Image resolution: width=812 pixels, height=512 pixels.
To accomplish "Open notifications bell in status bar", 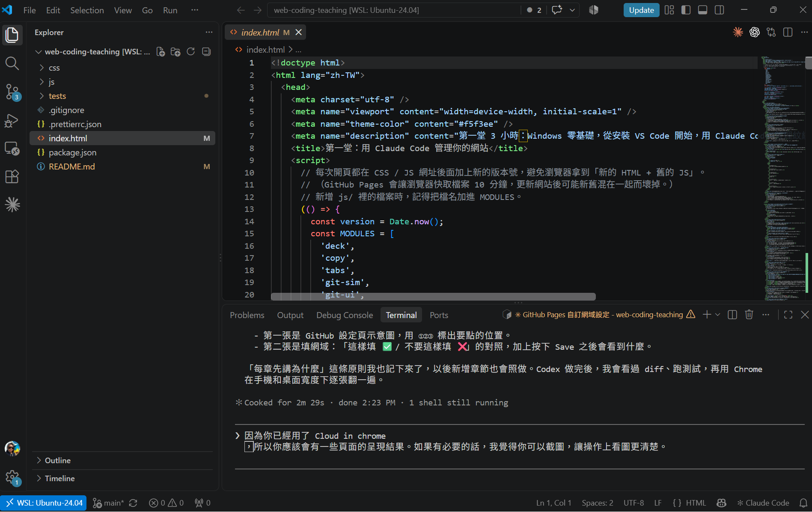I will 803,503.
